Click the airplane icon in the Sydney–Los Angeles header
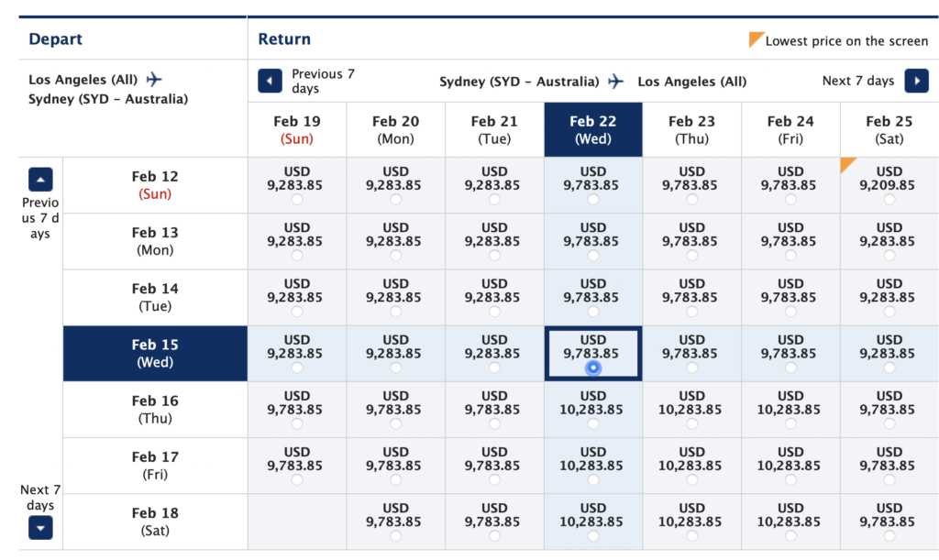 coord(615,81)
